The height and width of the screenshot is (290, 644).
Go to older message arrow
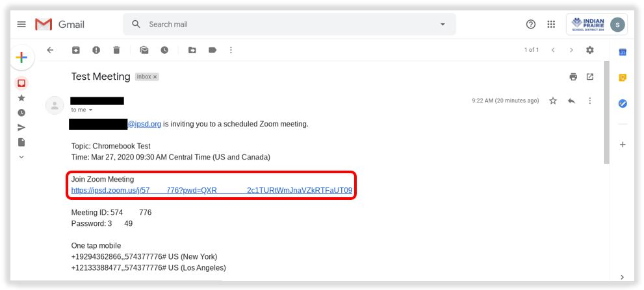[x=571, y=50]
